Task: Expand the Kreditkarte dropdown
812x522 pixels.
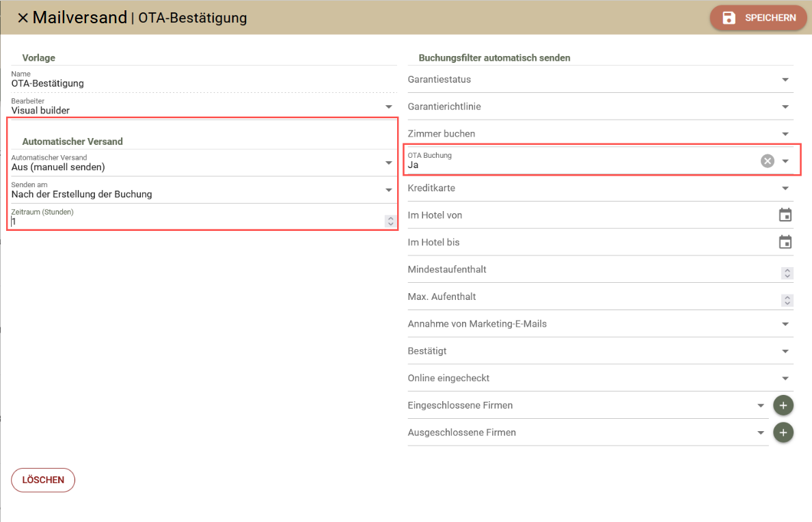Action: 600,188
